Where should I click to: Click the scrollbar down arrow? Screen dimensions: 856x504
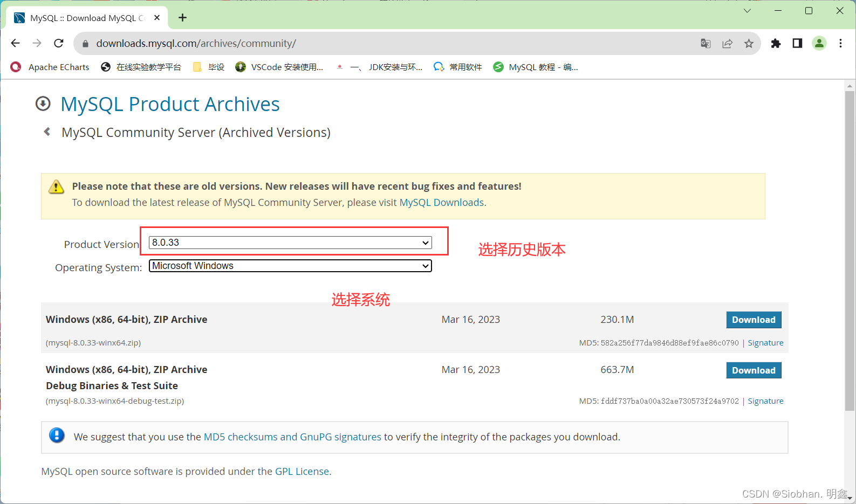tap(850, 499)
